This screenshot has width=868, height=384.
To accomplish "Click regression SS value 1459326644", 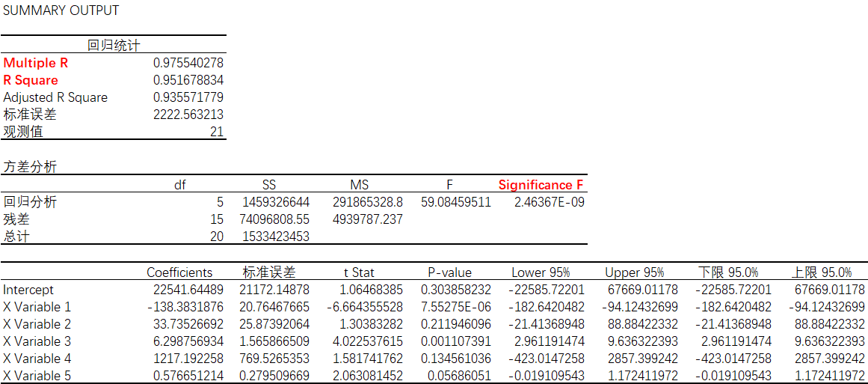I will pos(276,202).
